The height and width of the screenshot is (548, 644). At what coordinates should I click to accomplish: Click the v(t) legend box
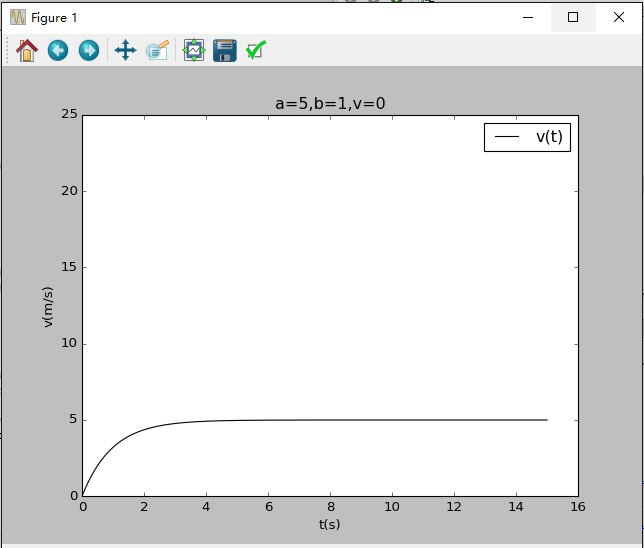pos(527,137)
